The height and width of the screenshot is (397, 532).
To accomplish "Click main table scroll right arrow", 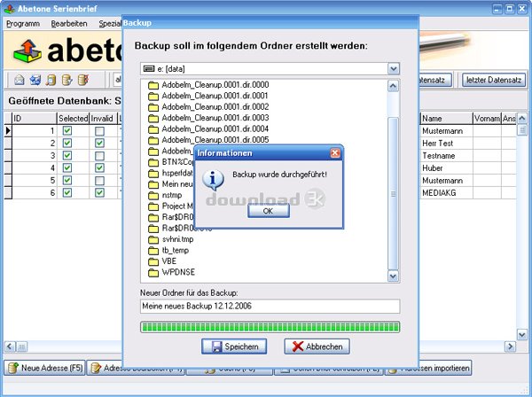I will [511, 346].
